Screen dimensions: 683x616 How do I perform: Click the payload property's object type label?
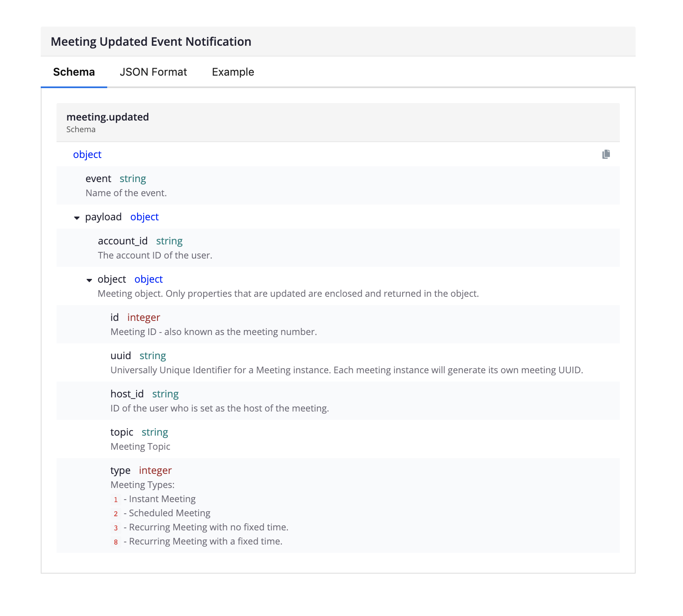[144, 217]
